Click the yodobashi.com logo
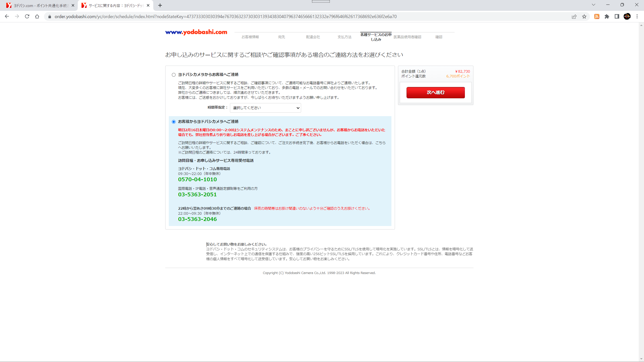 click(x=196, y=32)
